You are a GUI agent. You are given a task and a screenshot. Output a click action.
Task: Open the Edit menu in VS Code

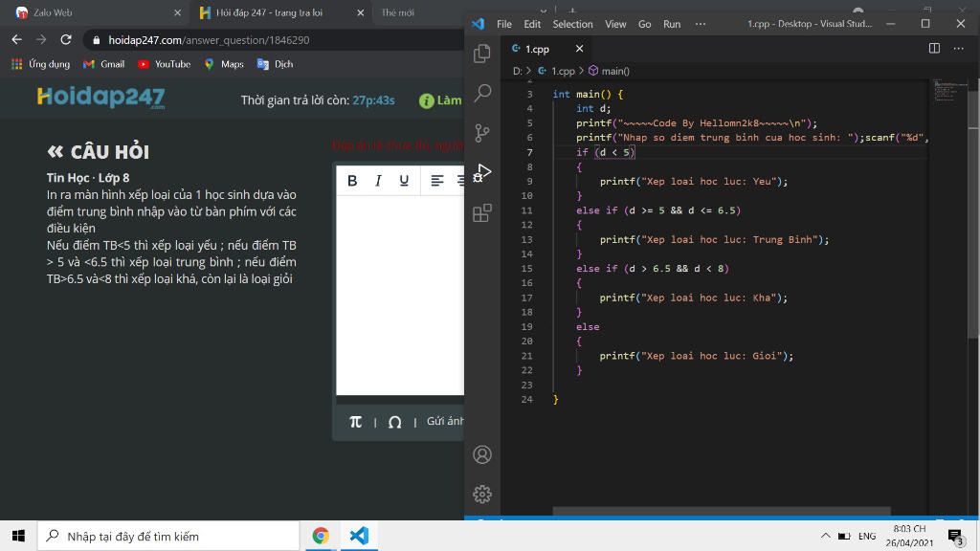(x=532, y=24)
